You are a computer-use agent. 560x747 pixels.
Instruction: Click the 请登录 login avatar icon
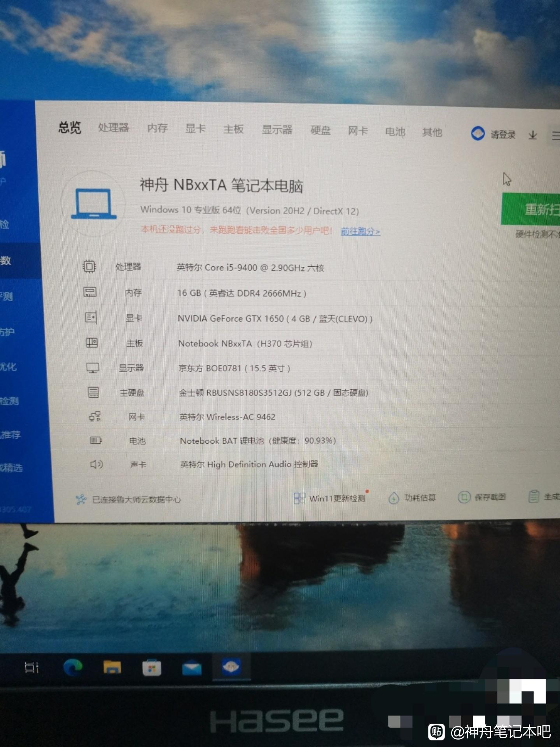(478, 133)
